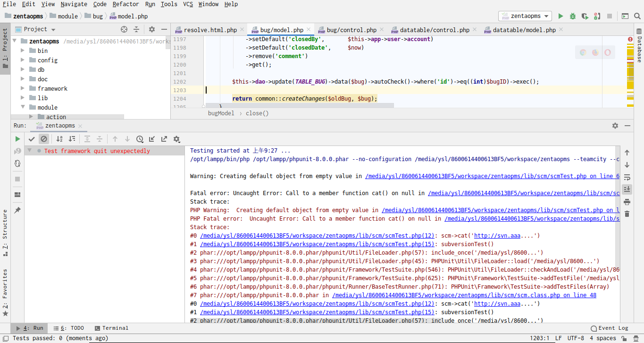Clear console output using the trash icon
The width and height of the screenshot is (644, 343).
627,214
